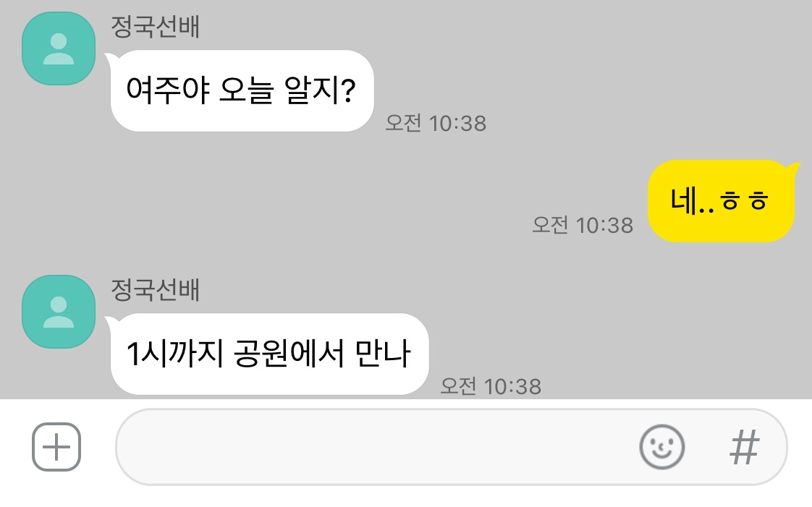Click the question mark ending the first message

349,90
